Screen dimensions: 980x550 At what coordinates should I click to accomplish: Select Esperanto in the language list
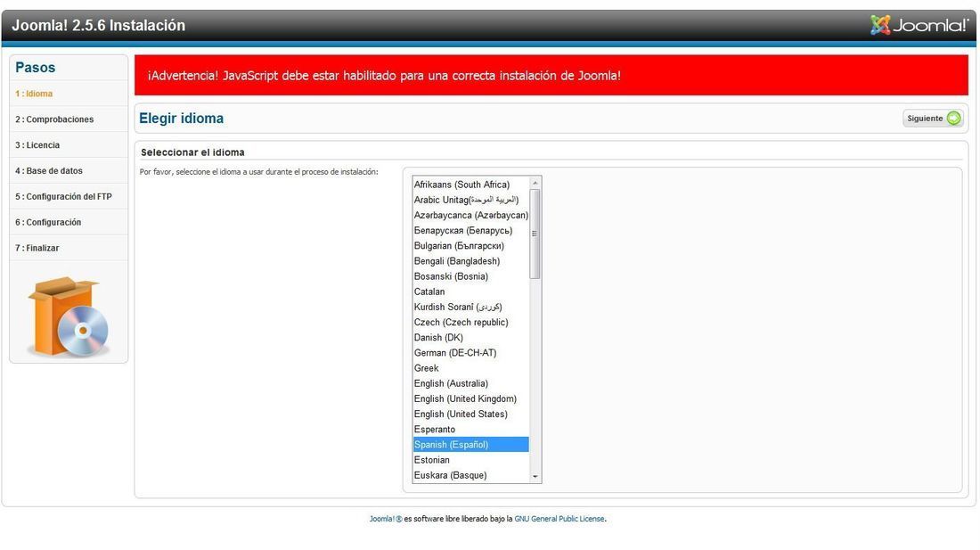[471, 430]
